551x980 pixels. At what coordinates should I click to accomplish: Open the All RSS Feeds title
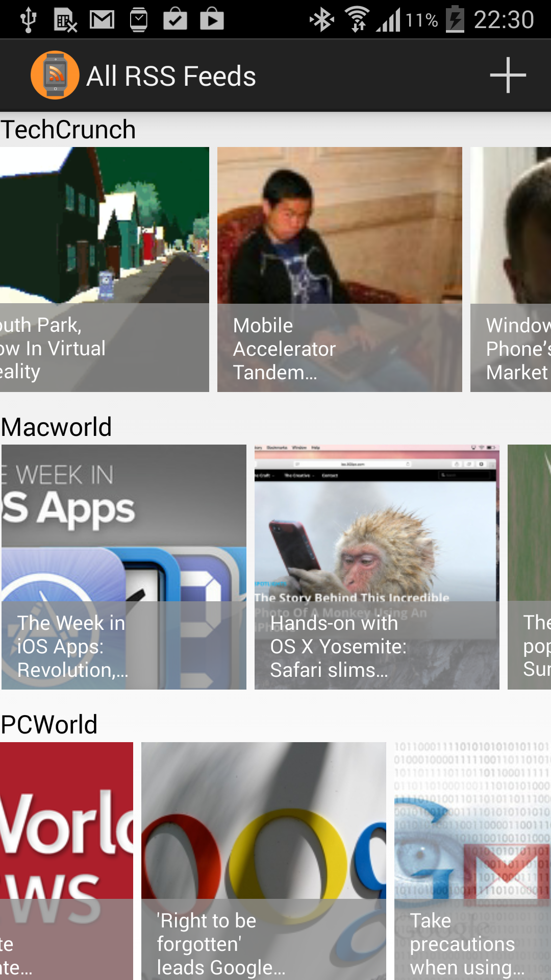171,76
